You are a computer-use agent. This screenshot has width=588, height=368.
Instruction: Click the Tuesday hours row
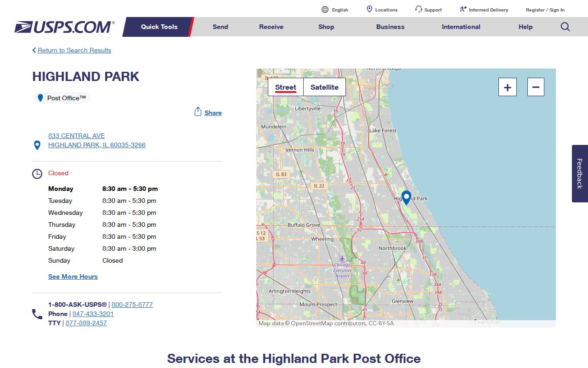point(102,201)
